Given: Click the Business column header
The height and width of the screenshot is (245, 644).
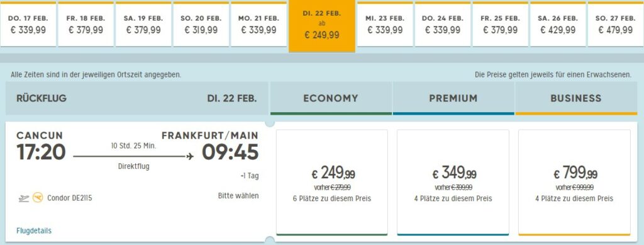Looking at the screenshot, I should [576, 98].
